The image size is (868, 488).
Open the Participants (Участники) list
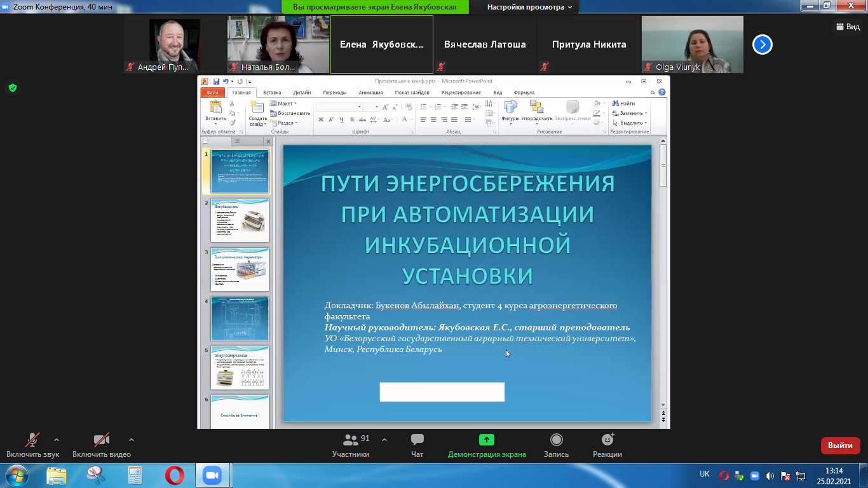pyautogui.click(x=351, y=445)
